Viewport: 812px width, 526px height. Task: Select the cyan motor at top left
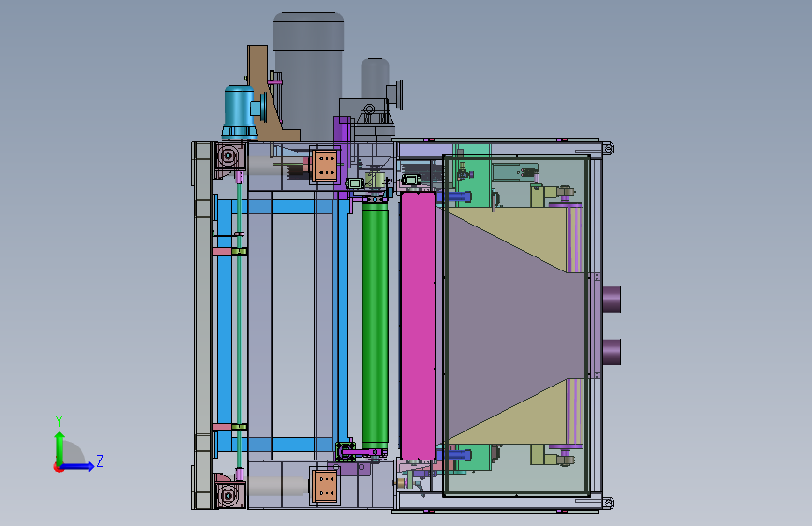tap(239, 112)
